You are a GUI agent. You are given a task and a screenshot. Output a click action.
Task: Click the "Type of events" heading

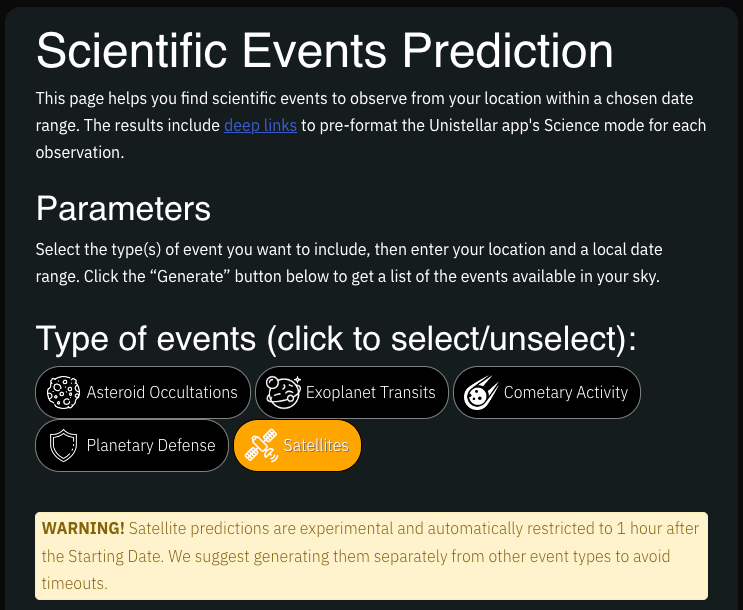[336, 338]
